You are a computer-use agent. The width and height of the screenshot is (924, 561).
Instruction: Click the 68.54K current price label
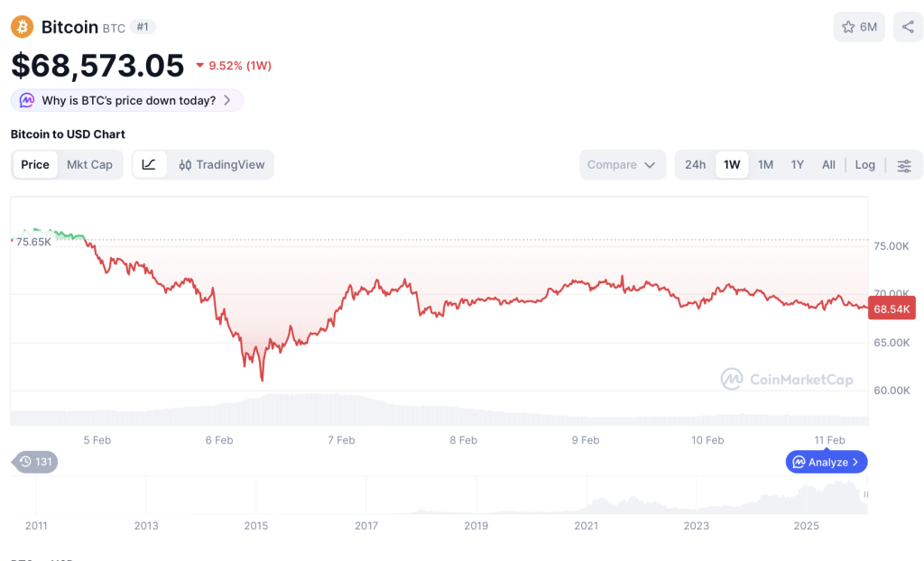click(x=892, y=309)
